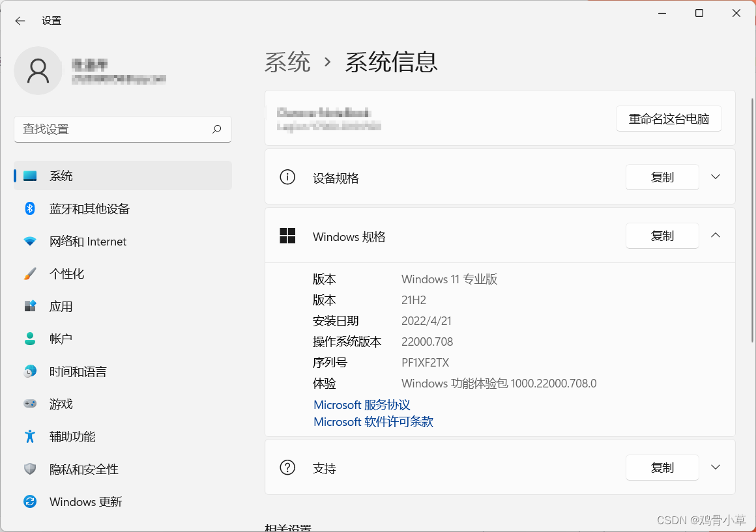Open 网络和 Internet settings

click(x=123, y=242)
